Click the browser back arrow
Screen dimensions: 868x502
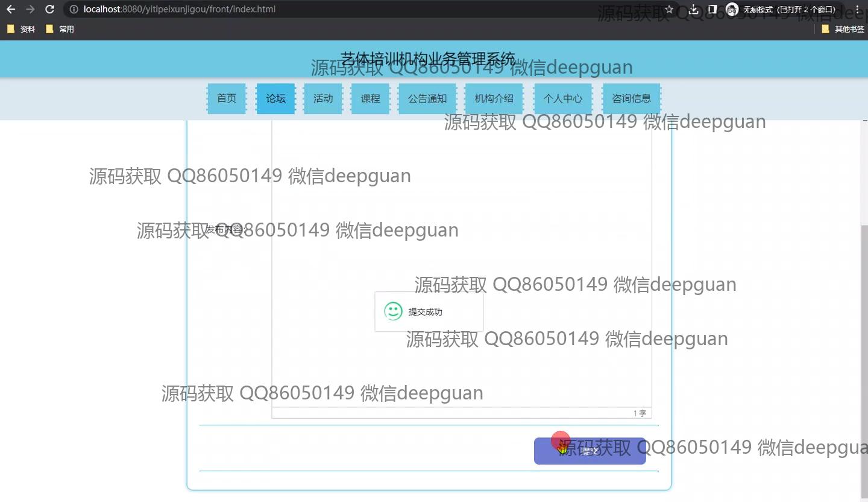click(11, 9)
